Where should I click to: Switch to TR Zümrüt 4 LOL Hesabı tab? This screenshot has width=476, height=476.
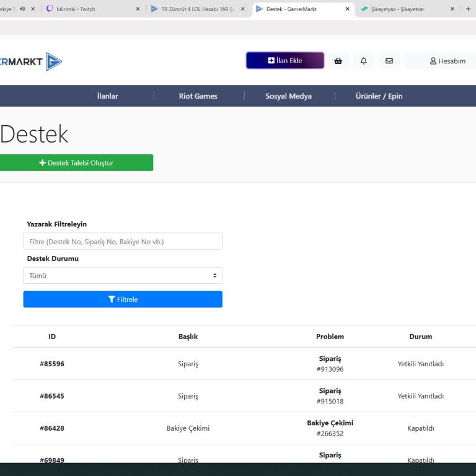(x=192, y=9)
